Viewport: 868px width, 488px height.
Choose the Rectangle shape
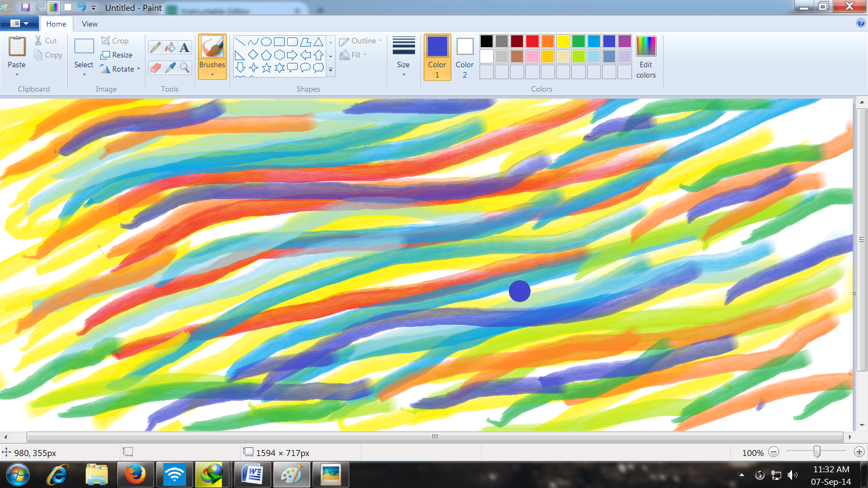click(279, 42)
